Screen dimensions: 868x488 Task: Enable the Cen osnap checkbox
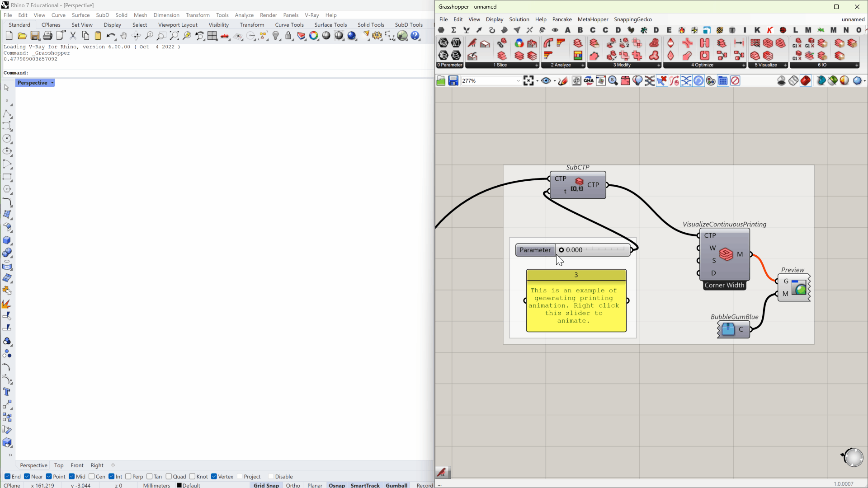click(92, 476)
